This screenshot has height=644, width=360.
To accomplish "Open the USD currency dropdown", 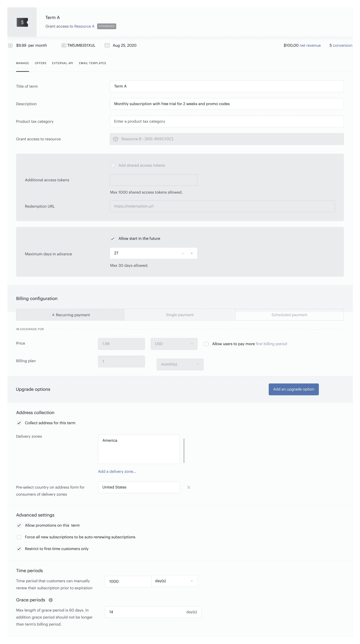I will (174, 344).
